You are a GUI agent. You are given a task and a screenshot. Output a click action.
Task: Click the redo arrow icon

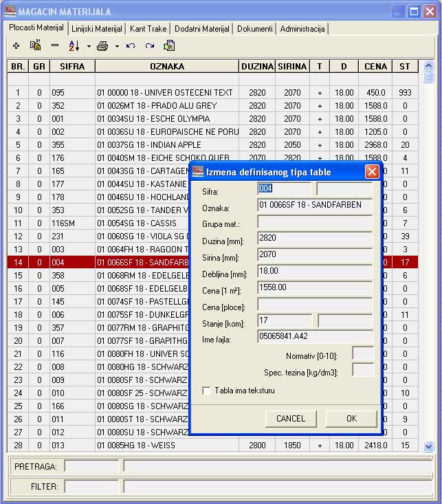tap(149, 46)
